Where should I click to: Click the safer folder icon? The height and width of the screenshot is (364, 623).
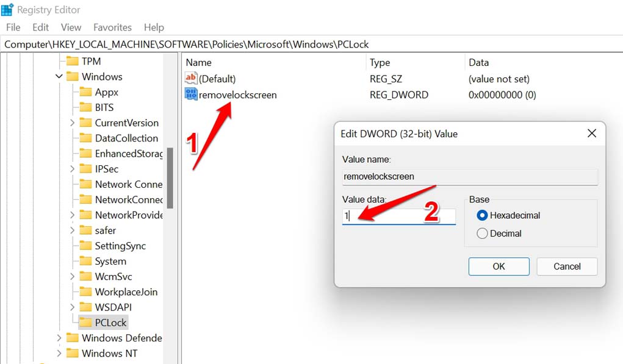point(85,230)
